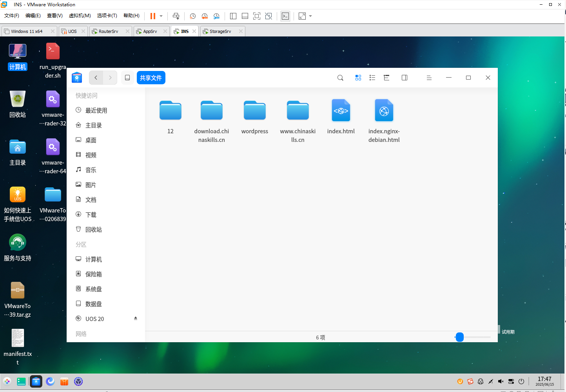
Task: Switch to tree view in file manager
Action: pos(386,78)
